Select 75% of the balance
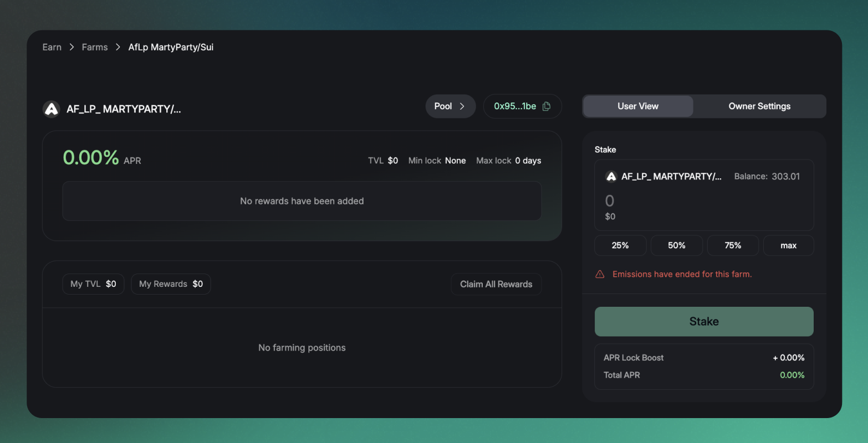The width and height of the screenshot is (868, 443). 732,245
